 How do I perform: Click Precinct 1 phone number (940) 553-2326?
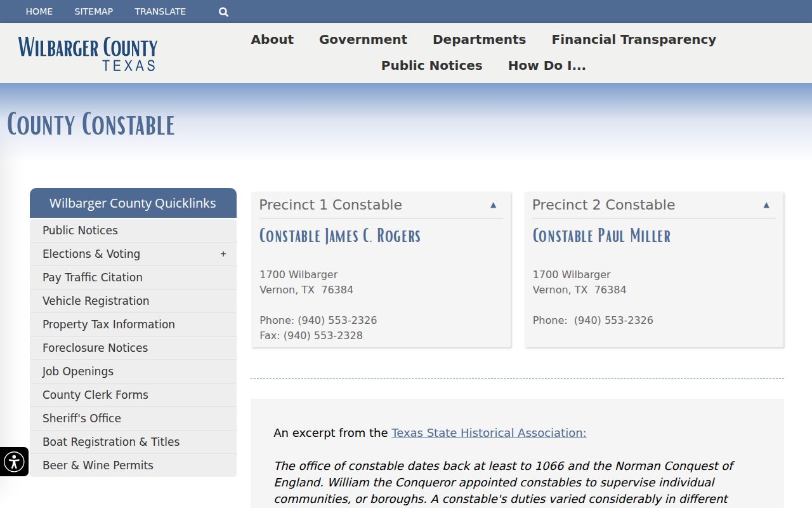pyautogui.click(x=337, y=320)
